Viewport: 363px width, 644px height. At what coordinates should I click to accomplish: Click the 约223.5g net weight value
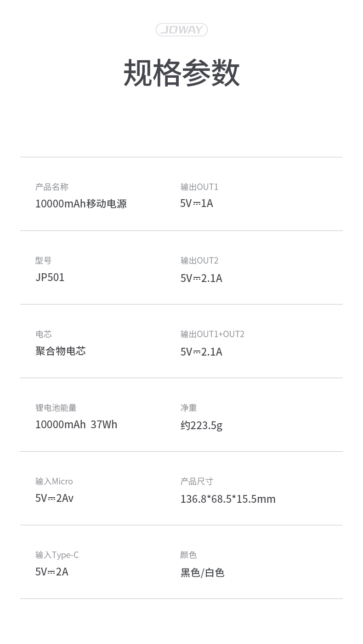coord(201,425)
